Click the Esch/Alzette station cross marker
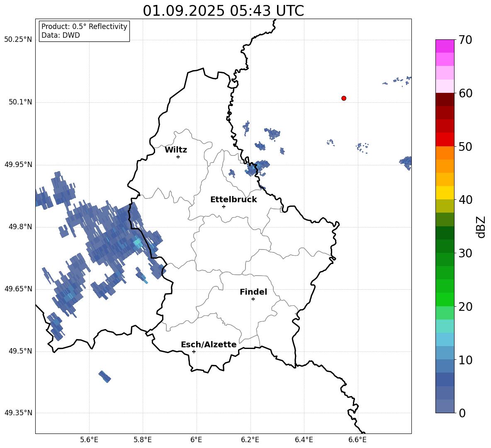This screenshot has height=448, width=491. tap(194, 351)
